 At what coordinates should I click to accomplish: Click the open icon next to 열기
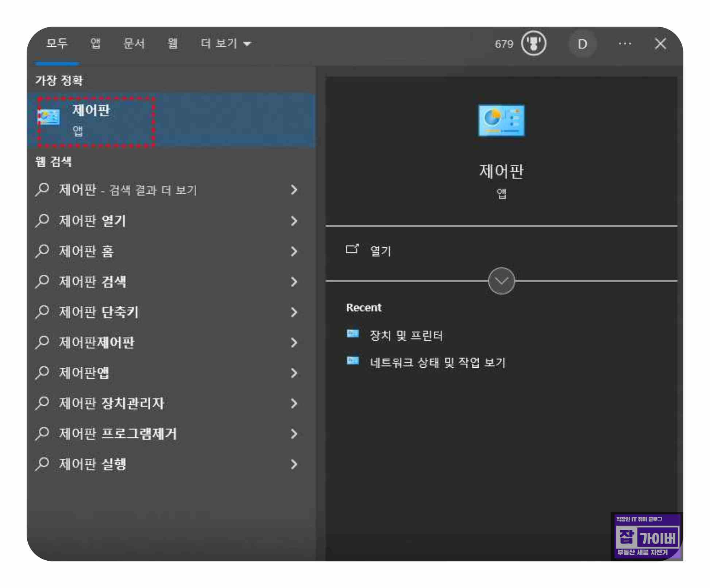pos(352,249)
